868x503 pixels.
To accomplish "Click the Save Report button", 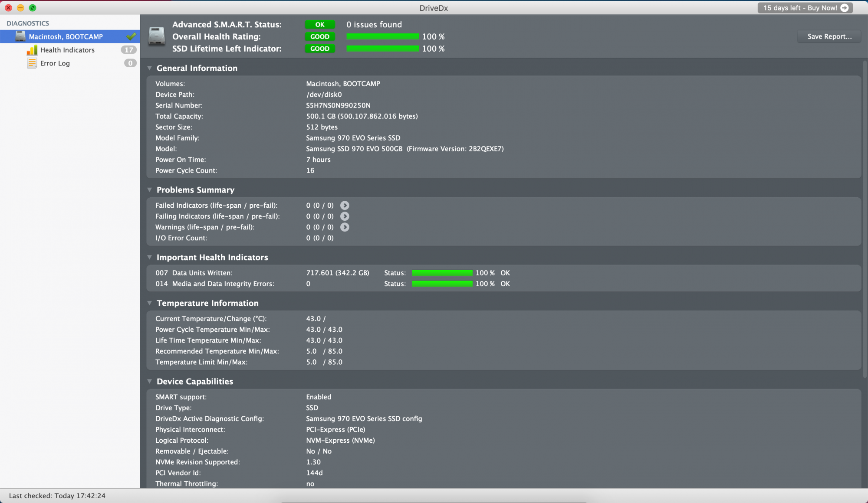I will 829,36.
